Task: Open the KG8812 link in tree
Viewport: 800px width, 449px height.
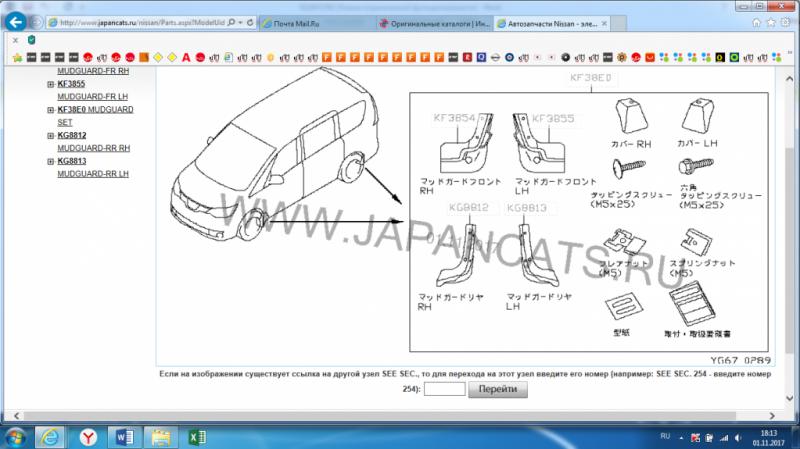Action: 71,135
